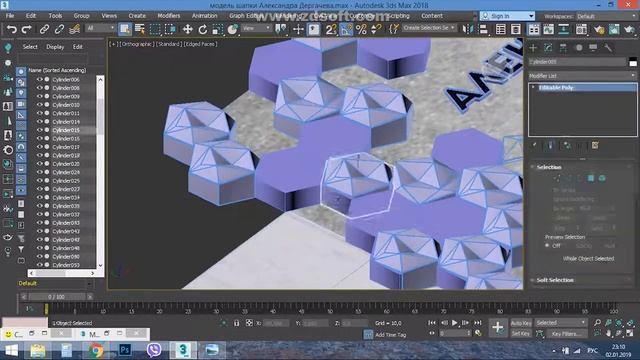The width and height of the screenshot is (640, 360).
Task: Open the Create tab plus icon
Action: (533, 48)
